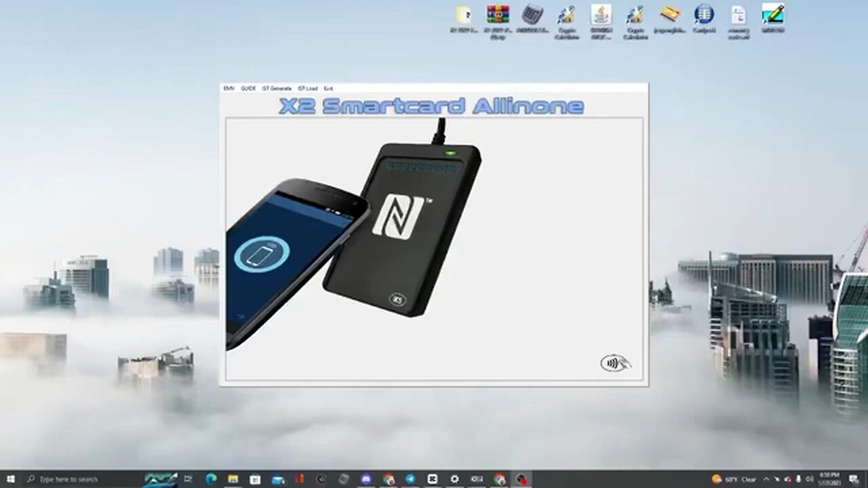Viewport: 868px width, 488px height.
Task: Open the IST Load menu
Action: [307, 89]
